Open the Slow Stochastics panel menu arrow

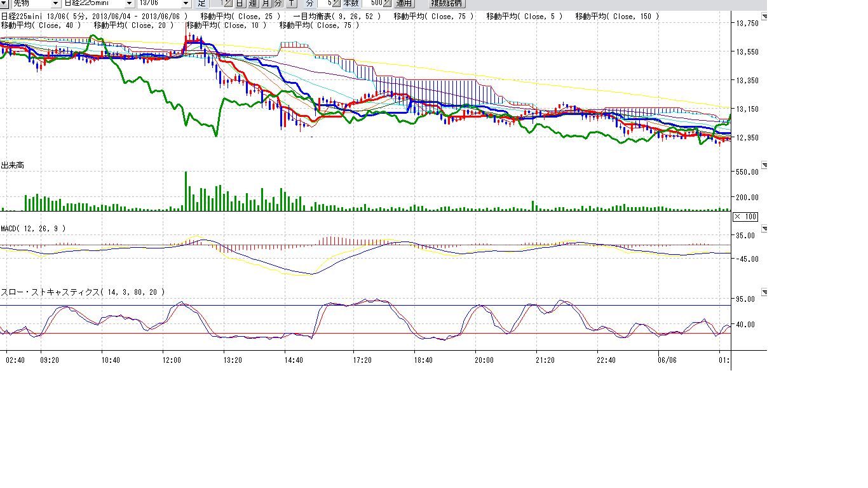point(764,292)
